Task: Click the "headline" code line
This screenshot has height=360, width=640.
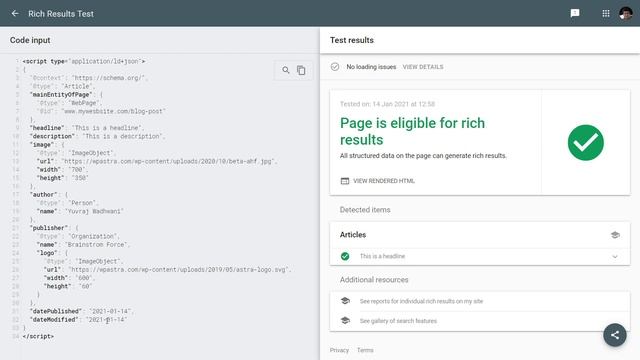Action: (86, 128)
